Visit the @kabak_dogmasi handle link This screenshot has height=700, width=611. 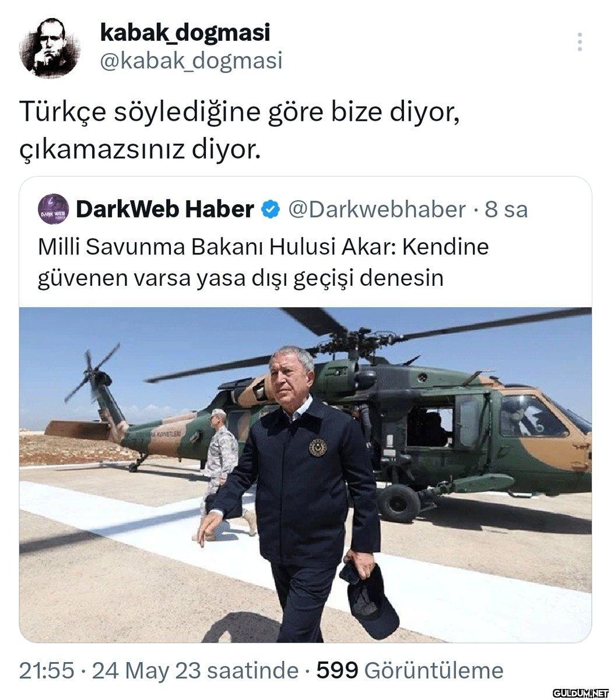[x=191, y=61]
